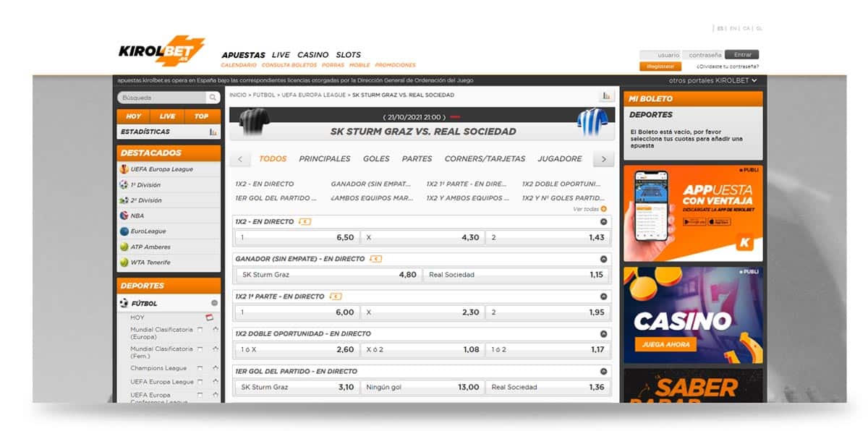Select the PRINCIPALES market tab
This screenshot has height=431, width=868.
[325, 159]
